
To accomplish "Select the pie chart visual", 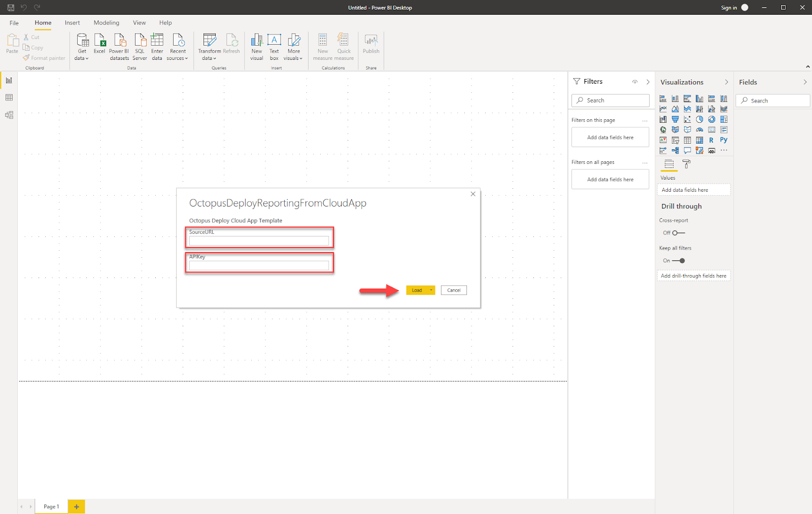I will coord(699,119).
